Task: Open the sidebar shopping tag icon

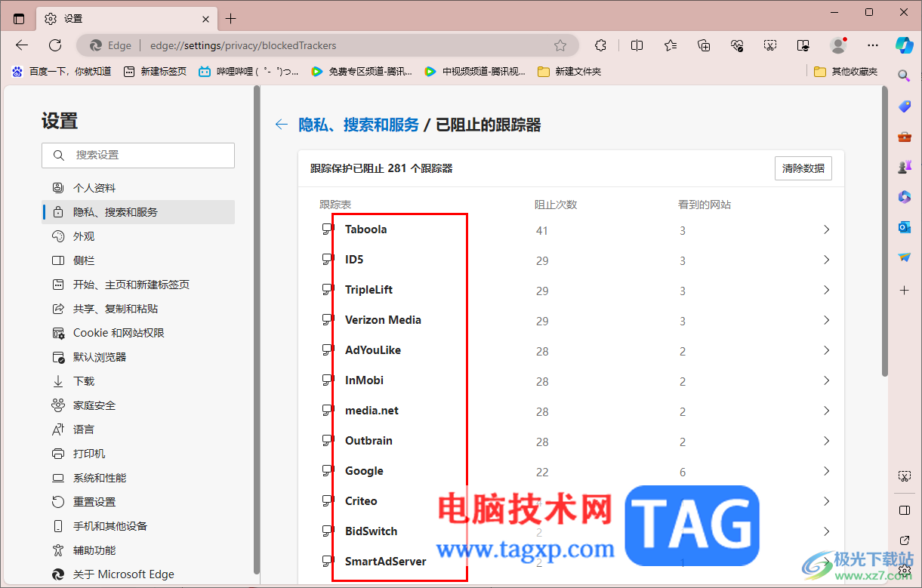Action: coord(904,106)
